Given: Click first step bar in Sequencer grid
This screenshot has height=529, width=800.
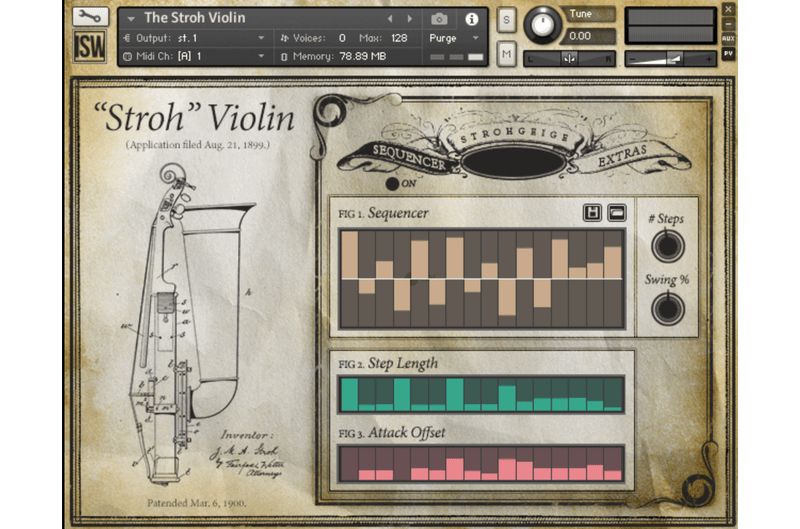Looking at the screenshot, I should pyautogui.click(x=349, y=279).
